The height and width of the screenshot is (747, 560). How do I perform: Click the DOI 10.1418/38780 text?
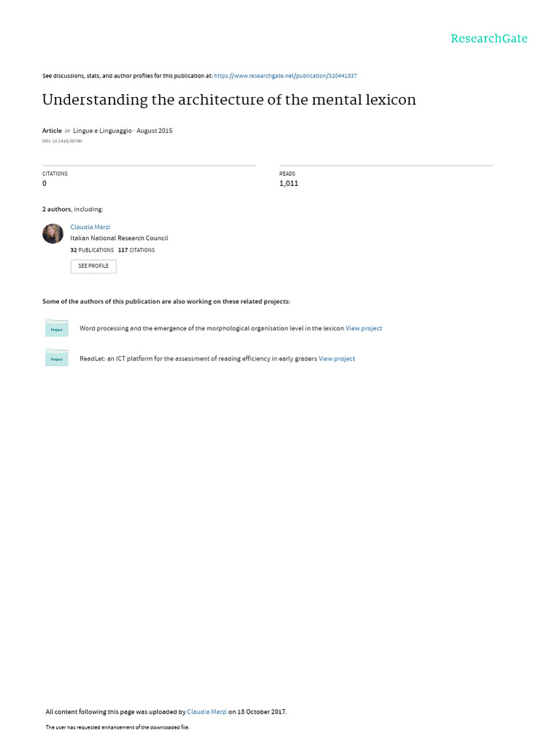(x=62, y=141)
